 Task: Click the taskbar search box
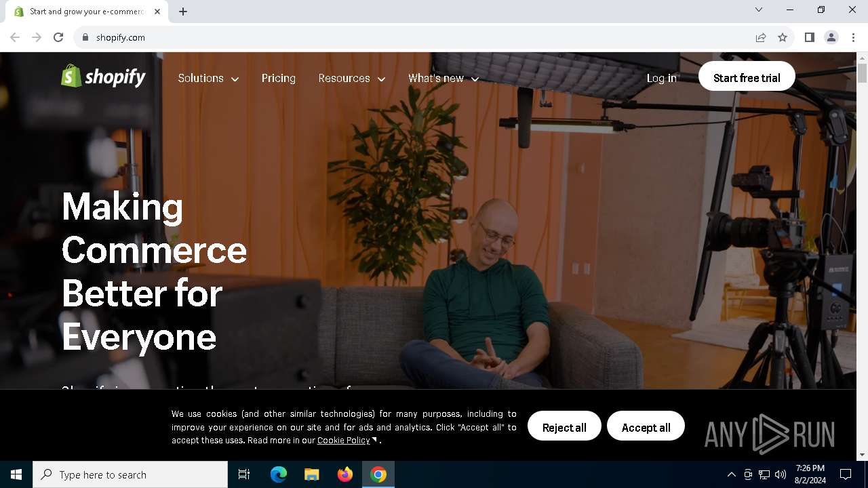pos(130,474)
